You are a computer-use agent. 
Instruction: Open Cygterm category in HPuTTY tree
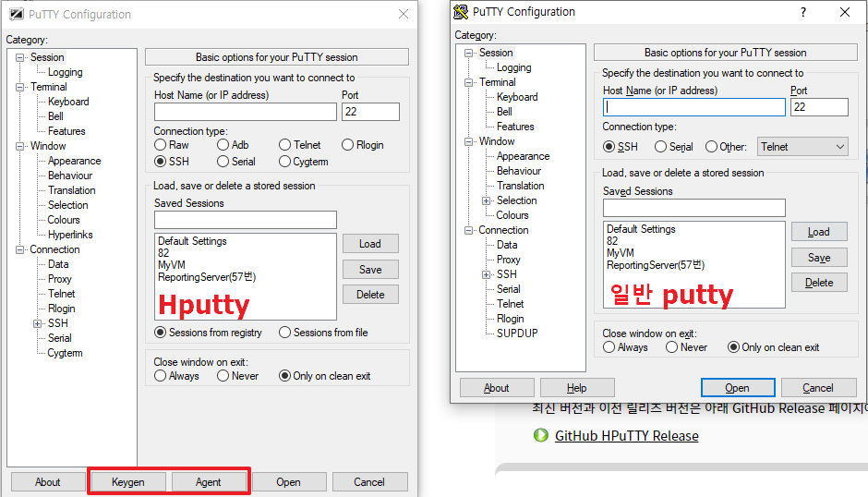65,353
